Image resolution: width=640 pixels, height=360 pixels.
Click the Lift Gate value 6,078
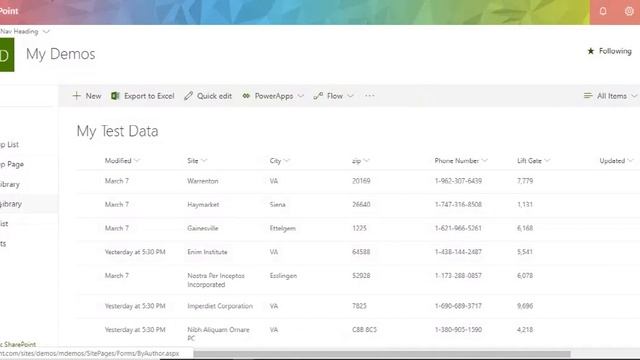(525, 276)
